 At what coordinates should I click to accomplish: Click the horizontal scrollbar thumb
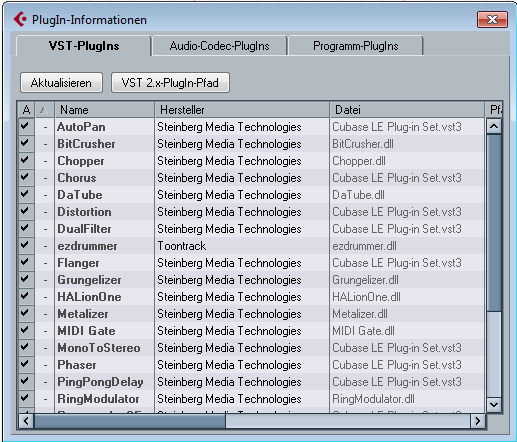tap(130, 421)
